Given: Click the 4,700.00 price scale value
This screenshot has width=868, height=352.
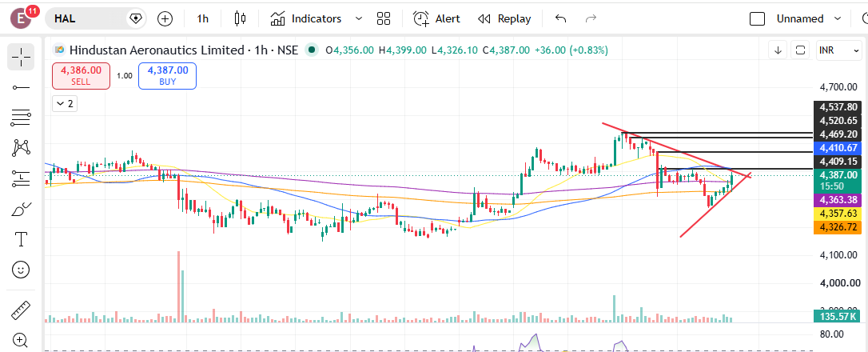Looking at the screenshot, I should 838,87.
